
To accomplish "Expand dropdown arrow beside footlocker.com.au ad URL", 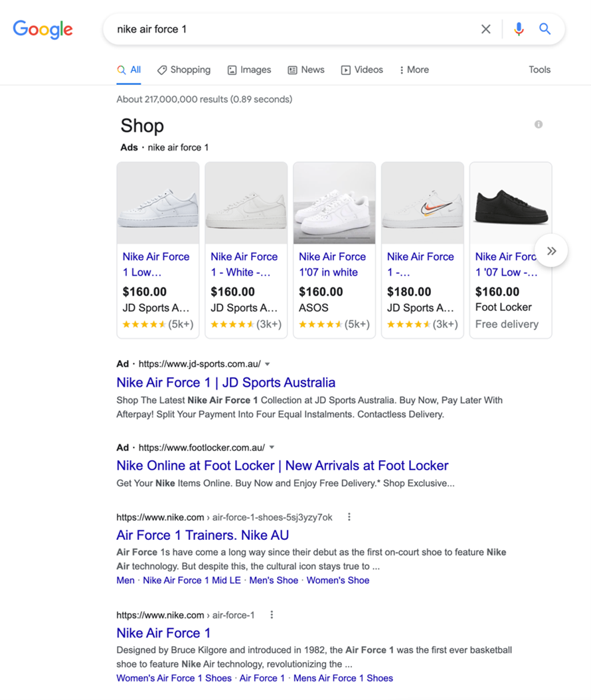I will coord(272,448).
